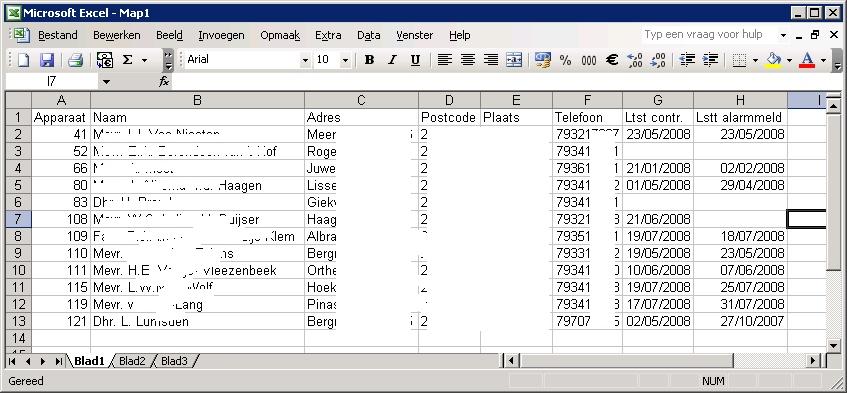Viewport: 847px width, 393px height.
Task: Expand the Name Box dropdown arrow
Action: (106, 82)
